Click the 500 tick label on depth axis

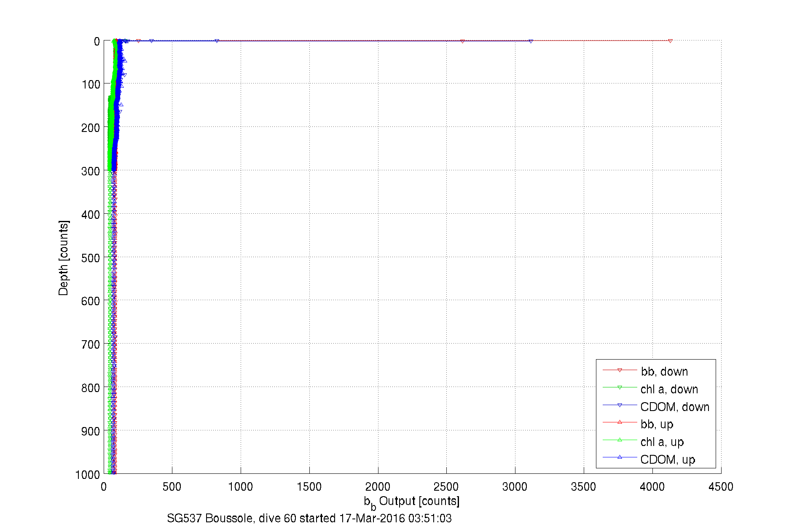90,258
